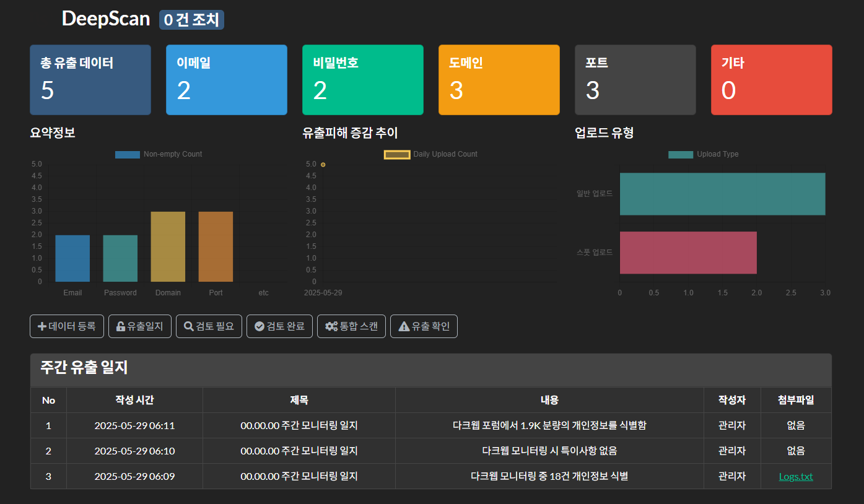Open the Logs.txt attachment link

point(796,477)
